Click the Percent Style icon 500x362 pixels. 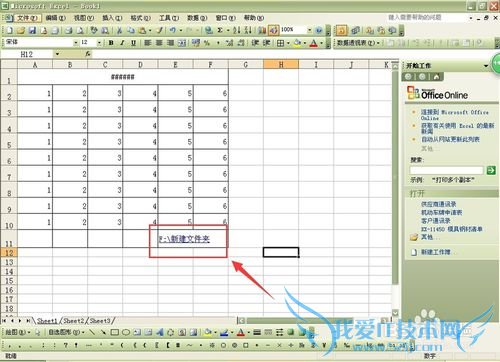coord(207,43)
